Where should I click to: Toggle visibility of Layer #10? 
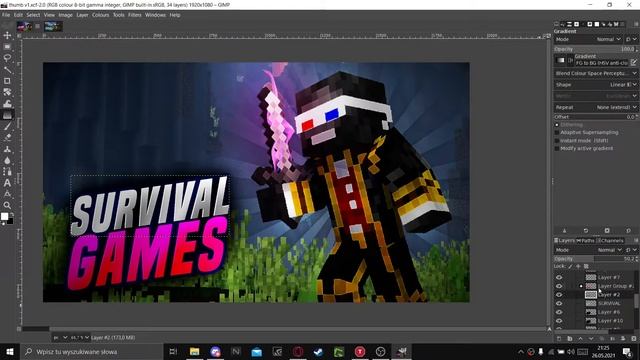(x=559, y=321)
